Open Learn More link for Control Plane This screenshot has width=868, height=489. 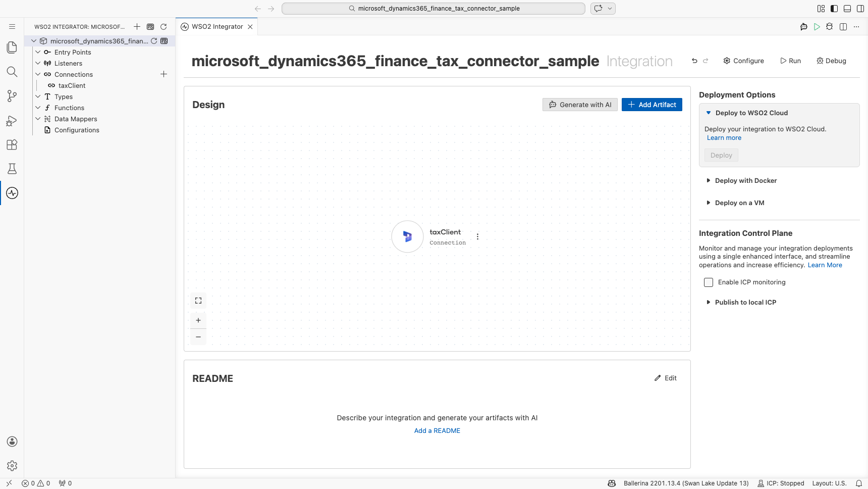825,265
